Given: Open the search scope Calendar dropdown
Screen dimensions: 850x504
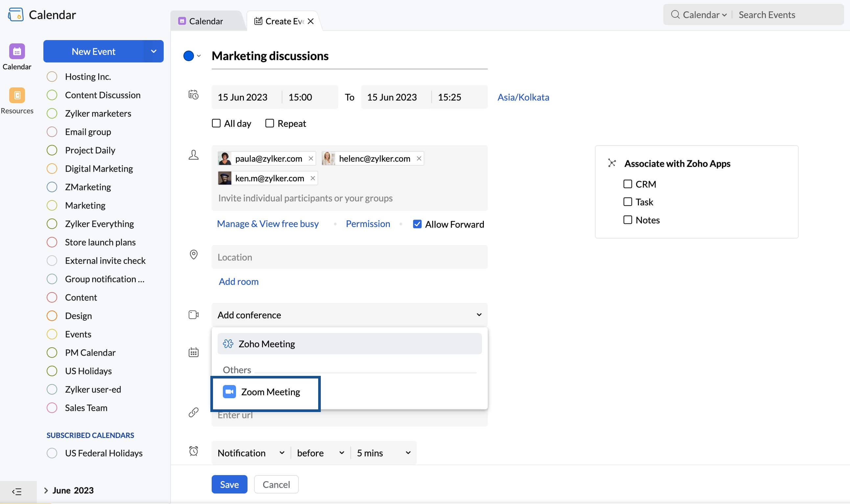Looking at the screenshot, I should click(705, 14).
